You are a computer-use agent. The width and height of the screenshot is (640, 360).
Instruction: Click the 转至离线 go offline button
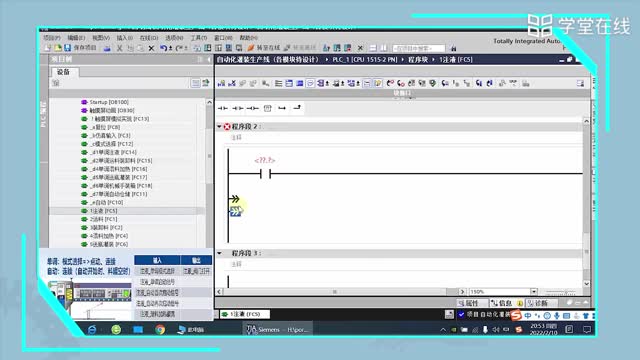coord(300,48)
